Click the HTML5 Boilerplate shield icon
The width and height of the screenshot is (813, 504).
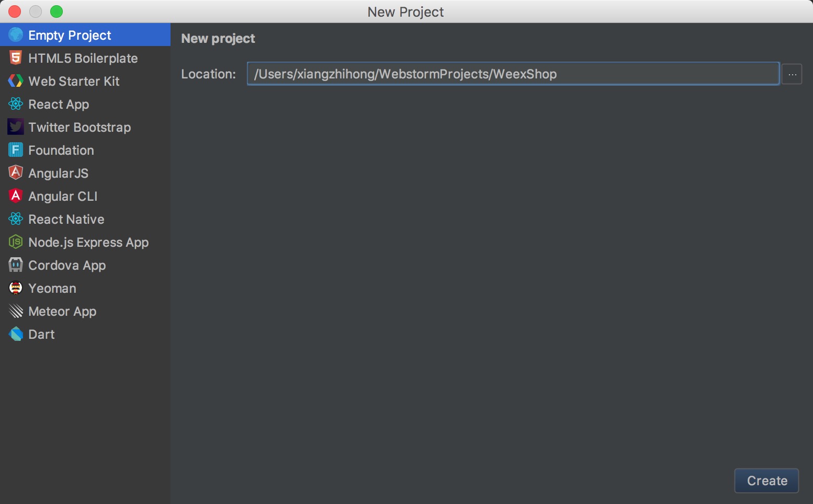pyautogui.click(x=16, y=58)
